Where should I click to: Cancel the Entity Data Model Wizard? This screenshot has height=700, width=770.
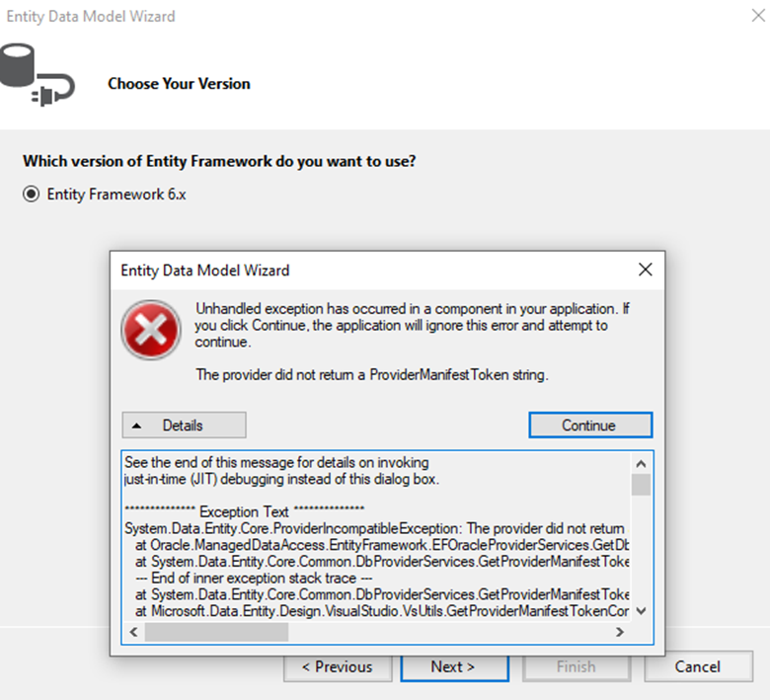(x=697, y=666)
